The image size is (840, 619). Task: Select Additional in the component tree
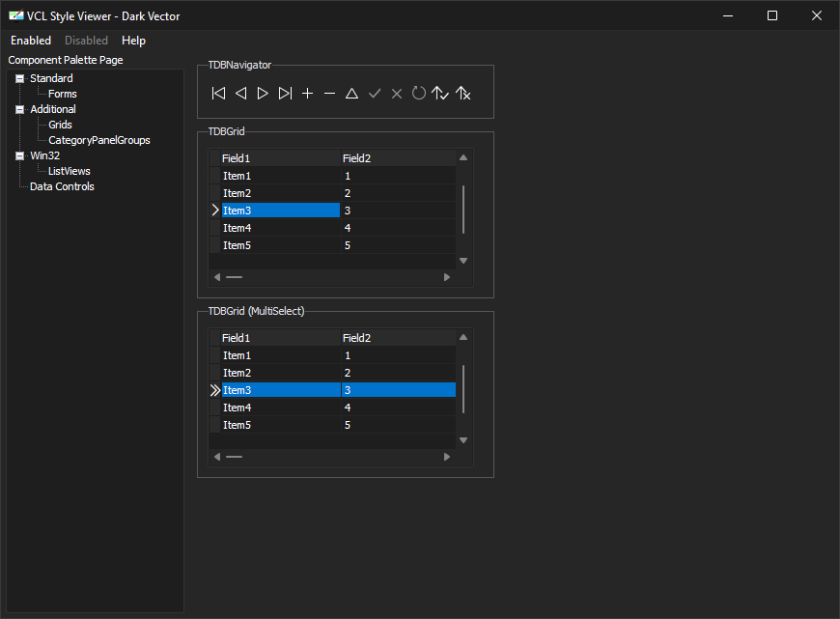(x=53, y=109)
